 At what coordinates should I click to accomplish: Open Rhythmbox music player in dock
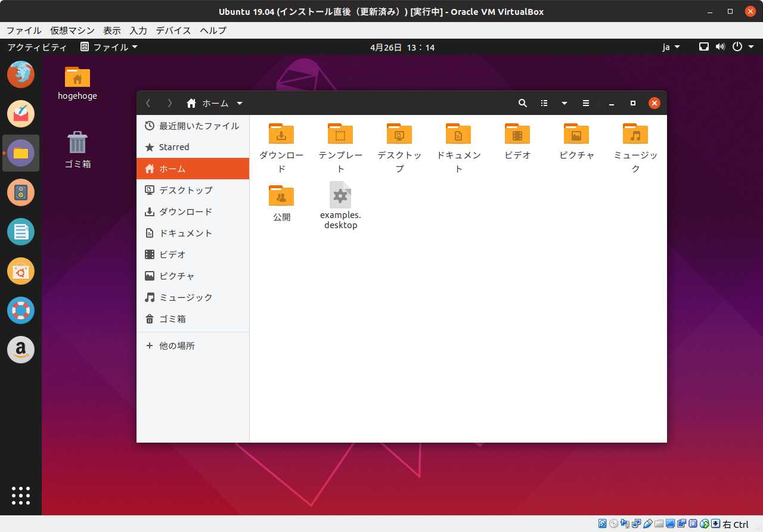(x=21, y=192)
